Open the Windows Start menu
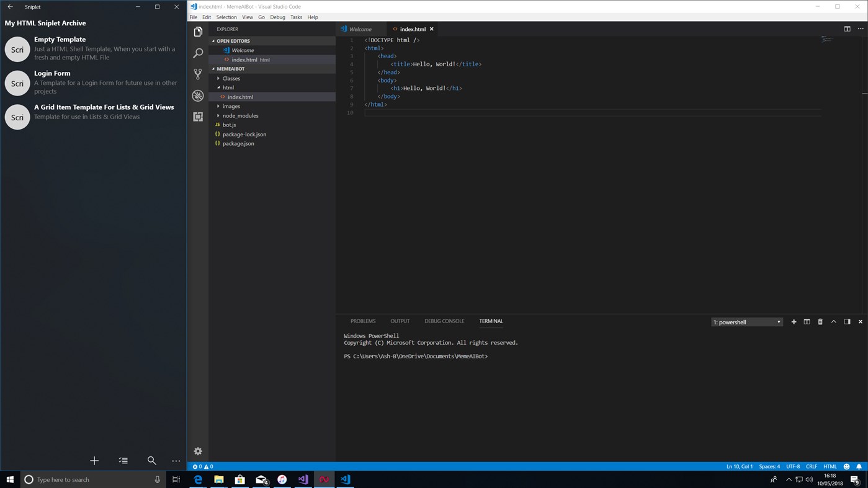 (x=10, y=479)
